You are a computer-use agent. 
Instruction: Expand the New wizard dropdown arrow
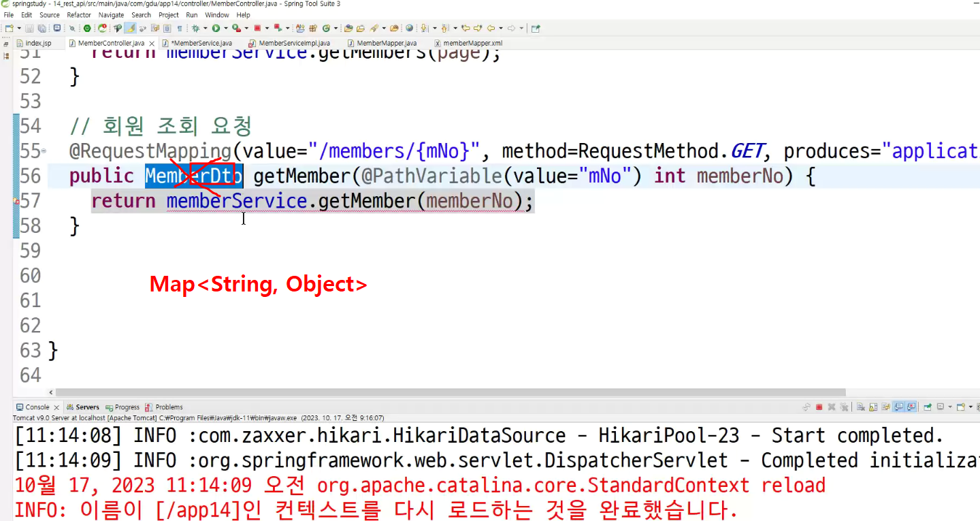[19, 29]
